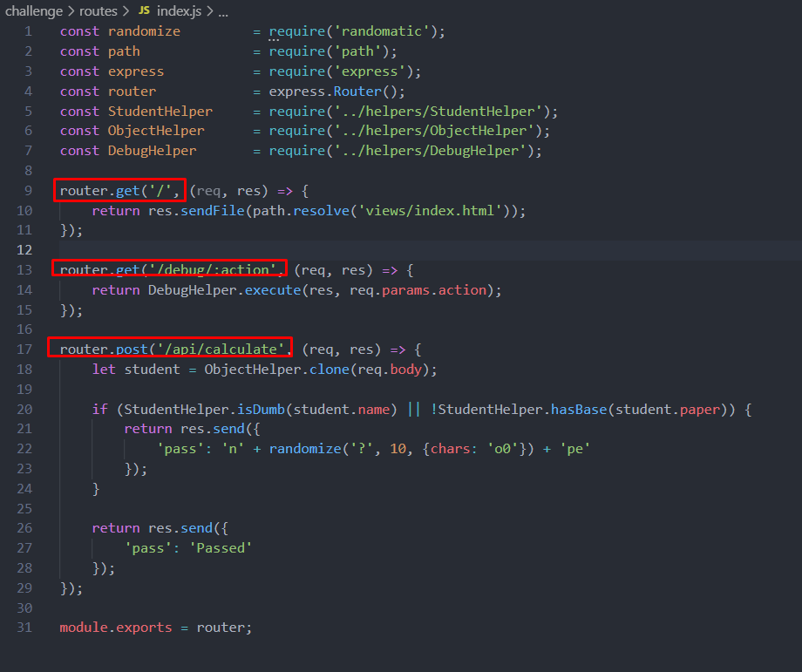Screen dimensions: 802x672
Task: Expand chevron after 'routes' breadcrumb
Action: (126, 11)
